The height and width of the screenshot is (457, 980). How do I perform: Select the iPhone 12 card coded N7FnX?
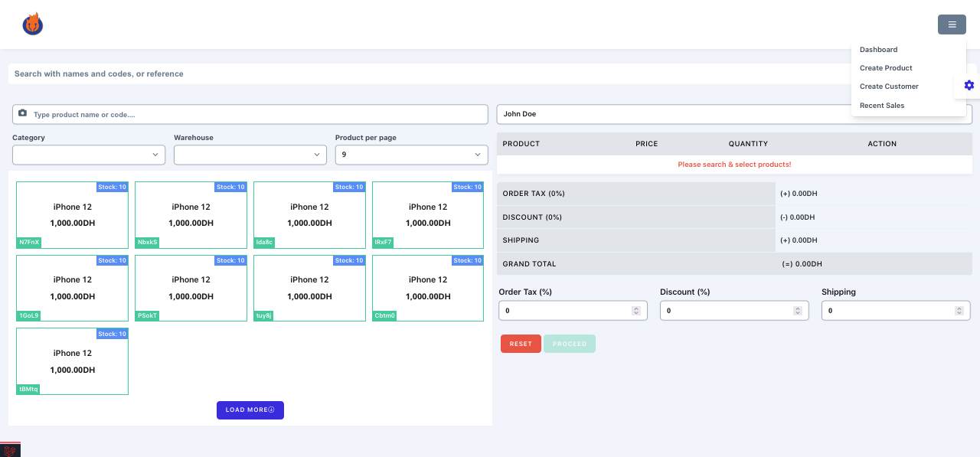pos(73,215)
